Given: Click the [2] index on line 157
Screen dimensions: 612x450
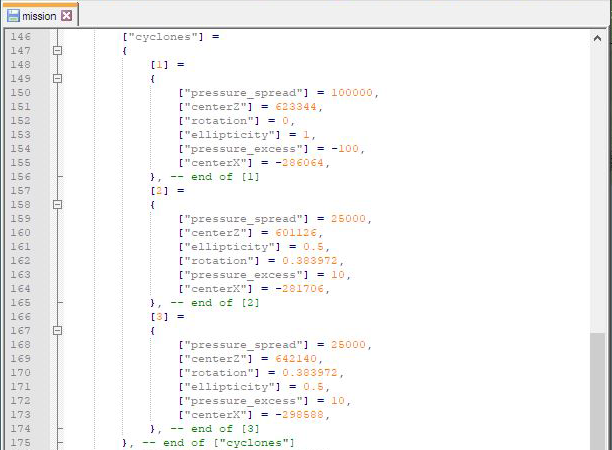Looking at the screenshot, I should tap(159, 190).
